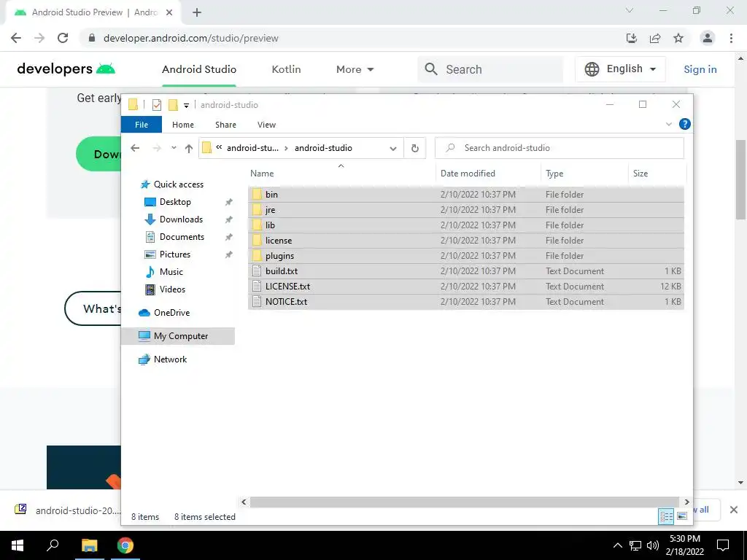Click the LICENSE.txt document icon
Image resolution: width=747 pixels, height=560 pixels.
point(257,286)
